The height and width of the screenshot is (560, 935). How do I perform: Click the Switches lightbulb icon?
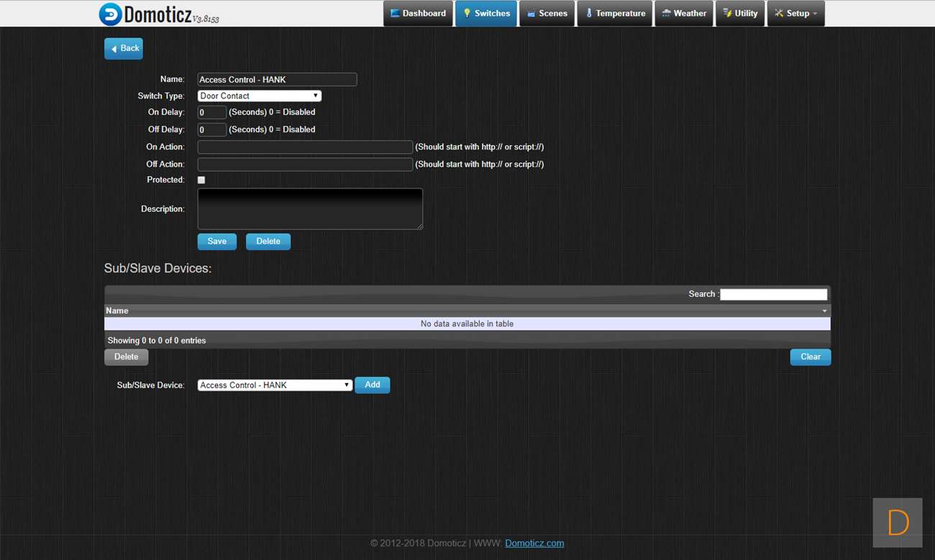[x=466, y=14]
